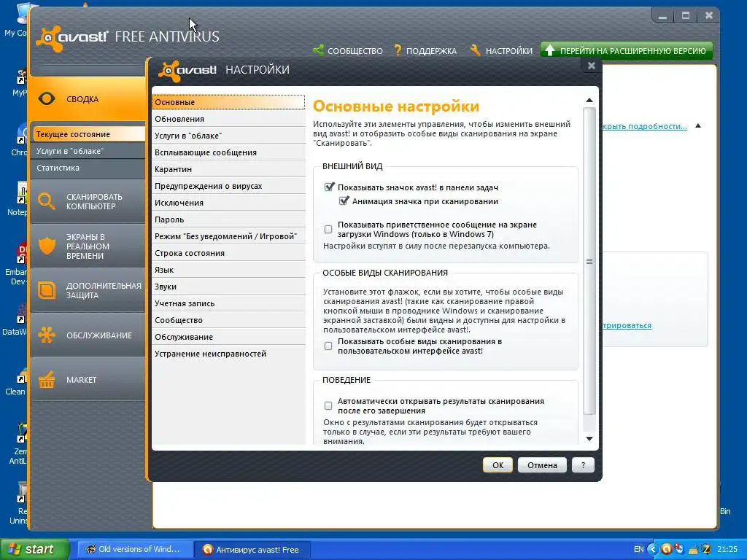
Task: Open Устранение неисправностей settings
Action: (228, 354)
